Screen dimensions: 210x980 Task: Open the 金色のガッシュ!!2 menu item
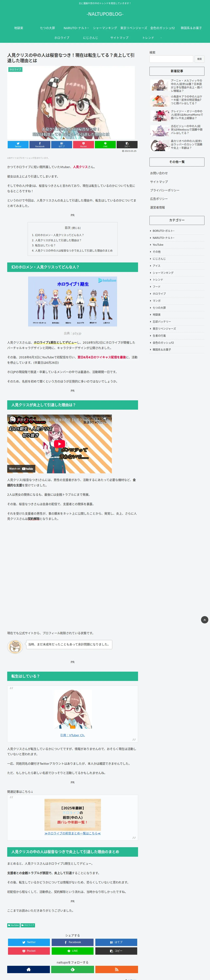162,28
